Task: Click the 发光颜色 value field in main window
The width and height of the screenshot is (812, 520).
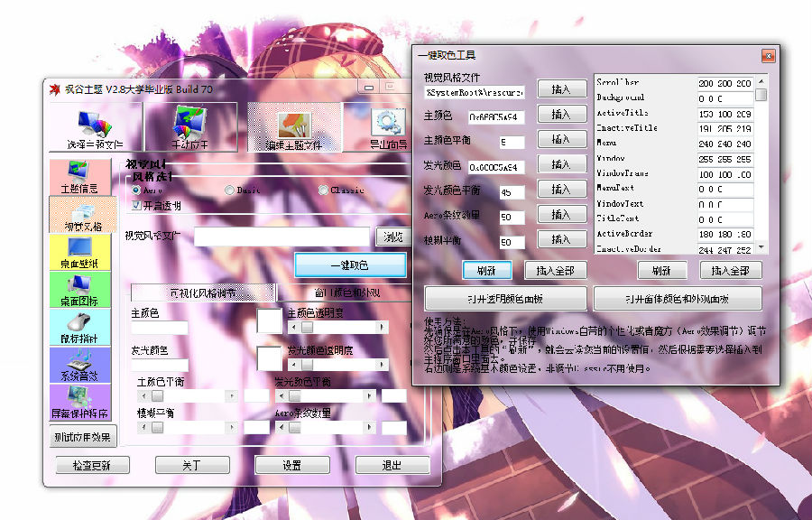Action: click(160, 365)
